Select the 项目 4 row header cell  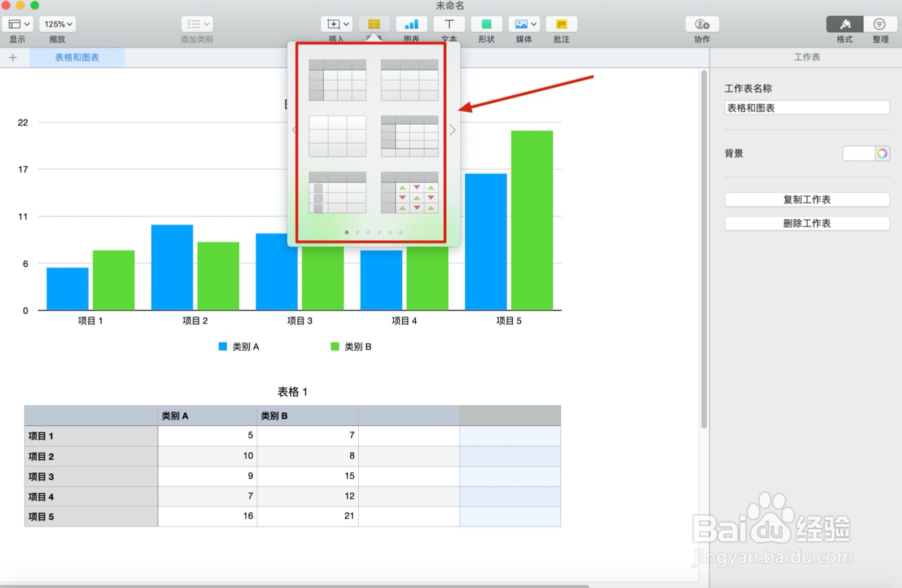(91, 497)
